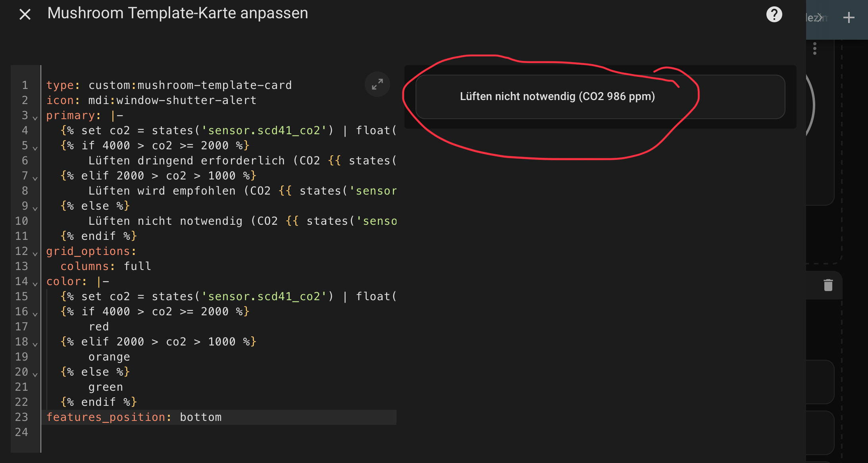The width and height of the screenshot is (868, 463).
Task: Open the three-dot overflow menu
Action: pos(814,48)
